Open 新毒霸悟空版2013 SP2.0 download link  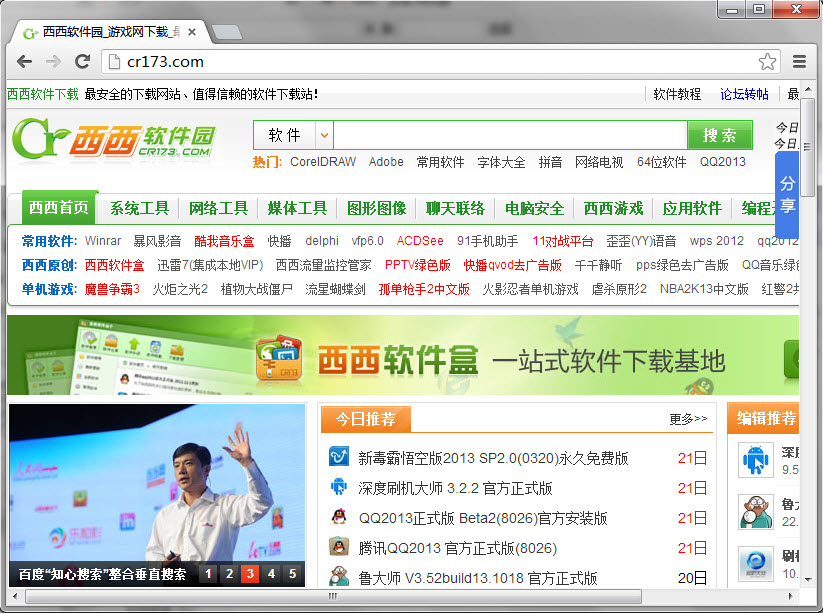[493, 458]
